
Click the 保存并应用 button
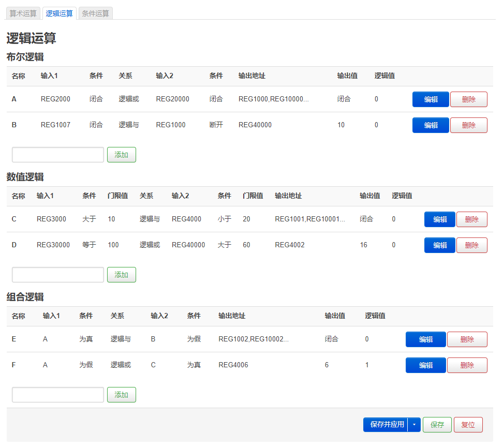[x=386, y=425]
